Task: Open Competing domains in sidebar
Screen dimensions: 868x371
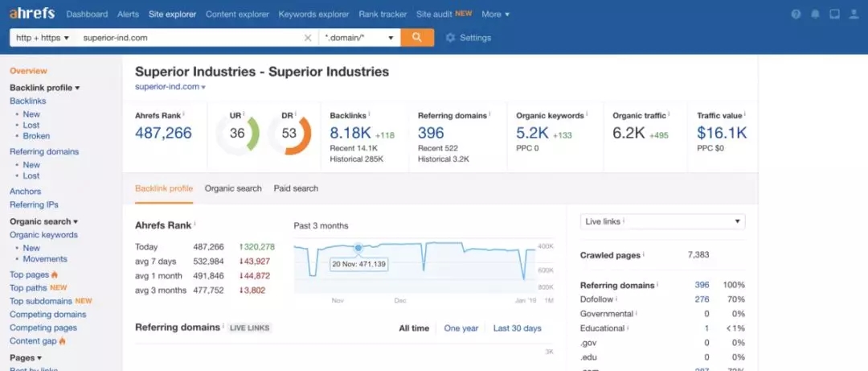Action: [x=47, y=315]
